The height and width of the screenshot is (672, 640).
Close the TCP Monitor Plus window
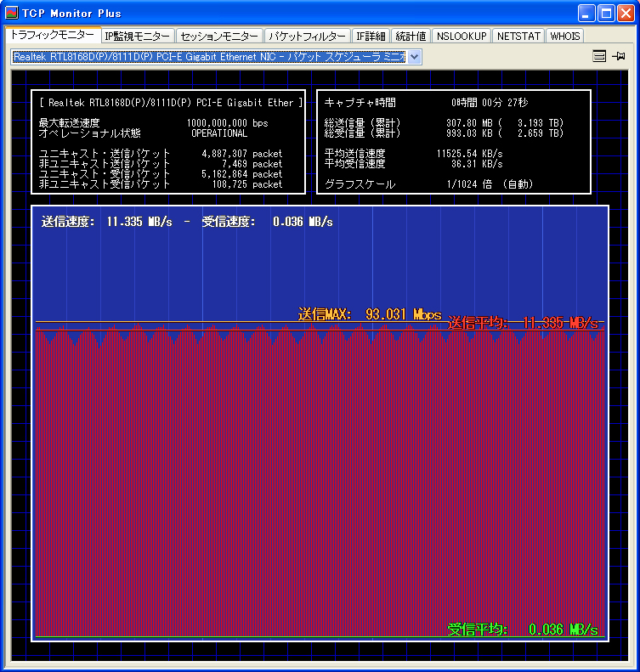[x=626, y=13]
